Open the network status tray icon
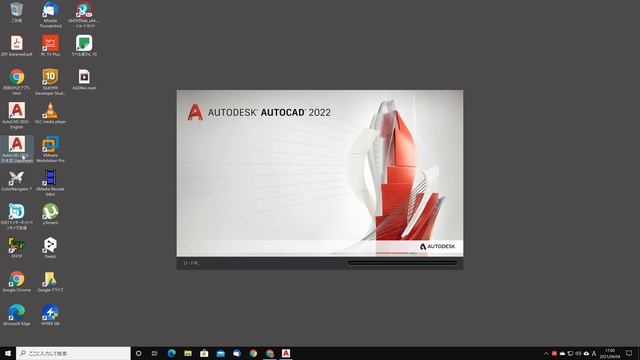Viewport: 640px width, 360px height. [x=570, y=353]
